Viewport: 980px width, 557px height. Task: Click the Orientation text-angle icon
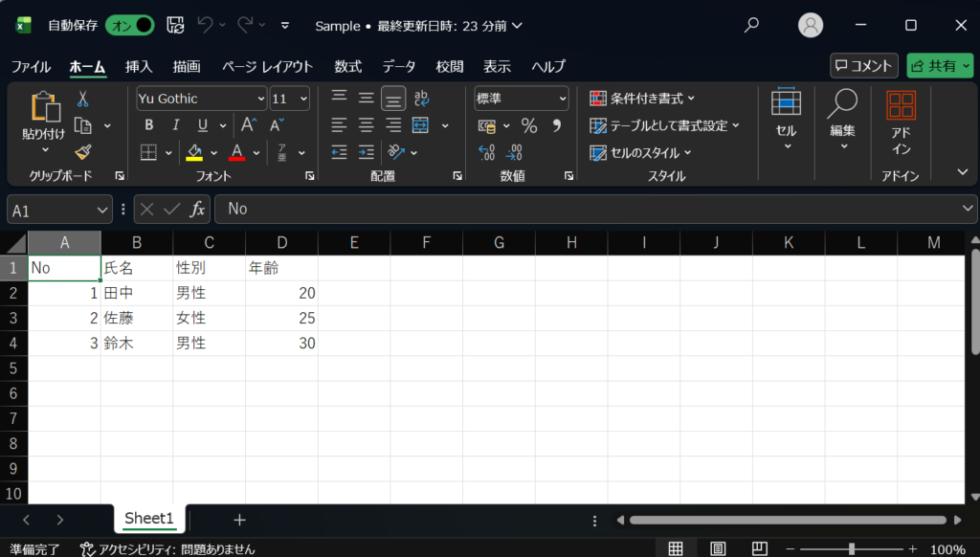[x=395, y=152]
